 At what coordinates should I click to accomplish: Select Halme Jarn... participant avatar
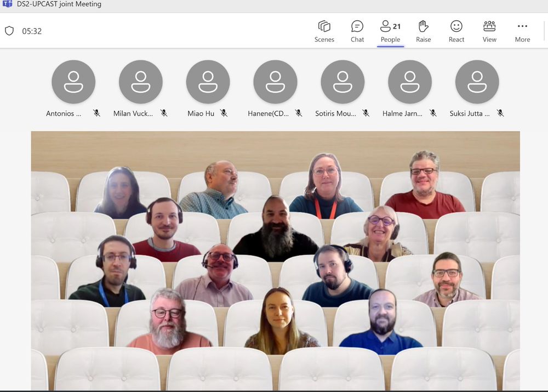point(410,82)
